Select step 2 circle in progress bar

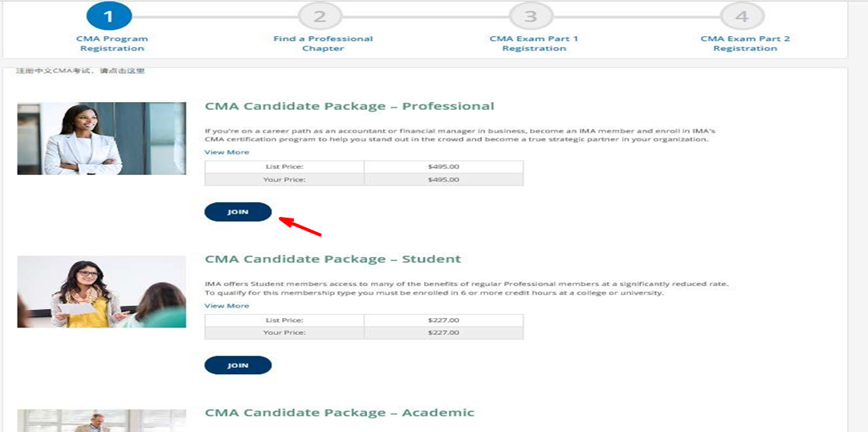click(320, 16)
